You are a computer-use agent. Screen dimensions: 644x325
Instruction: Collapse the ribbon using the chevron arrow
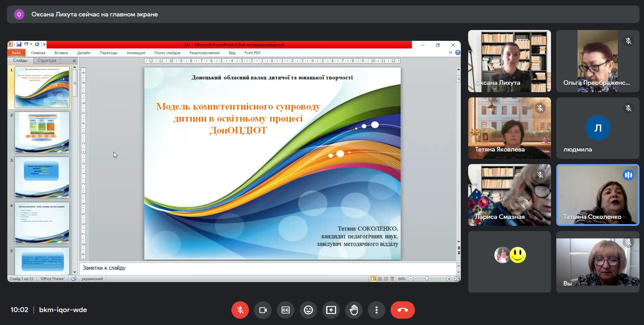[x=451, y=53]
